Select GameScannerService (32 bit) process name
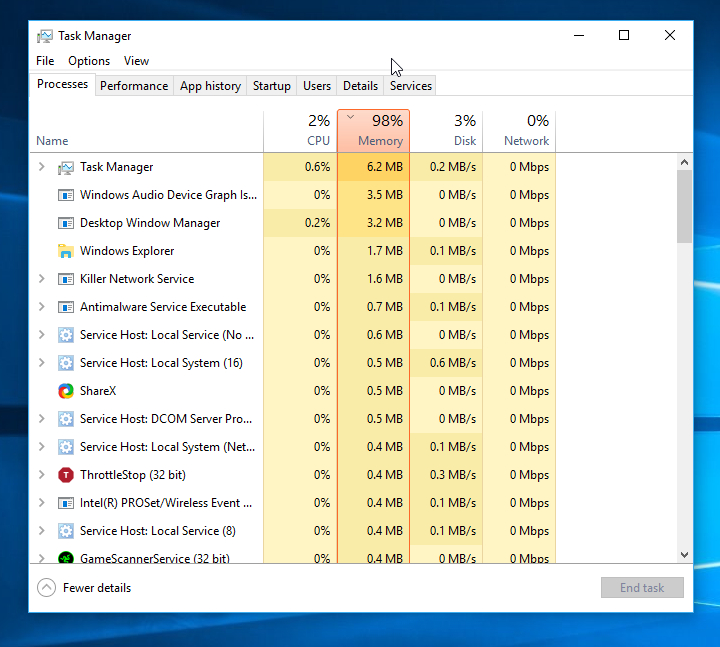Image resolution: width=720 pixels, height=647 pixels. [155, 558]
